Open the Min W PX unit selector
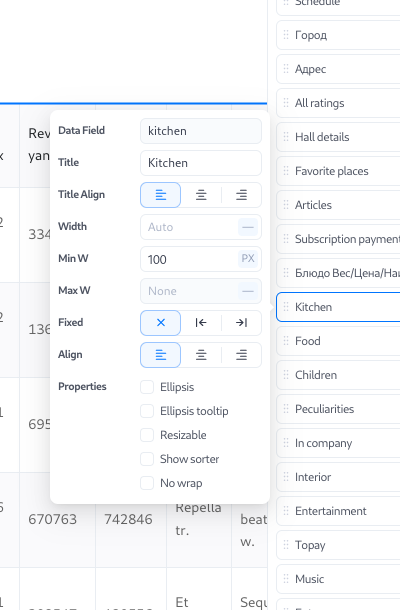This screenshot has width=400, height=610. click(x=248, y=259)
